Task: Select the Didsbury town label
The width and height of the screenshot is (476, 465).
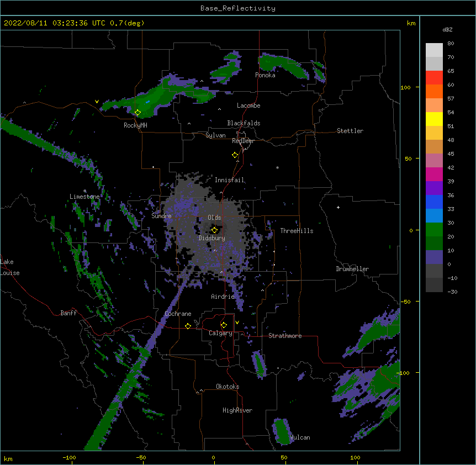Action: point(211,238)
